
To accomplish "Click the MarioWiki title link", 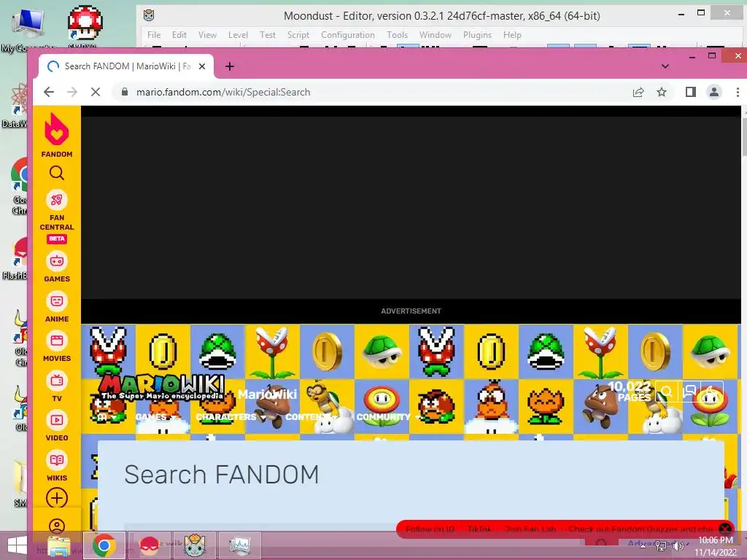I will pos(267,394).
